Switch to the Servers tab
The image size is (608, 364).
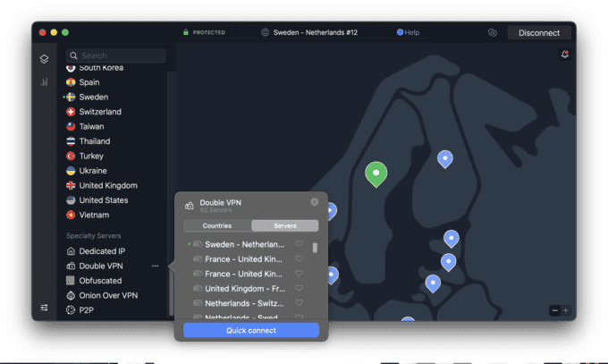pos(284,225)
